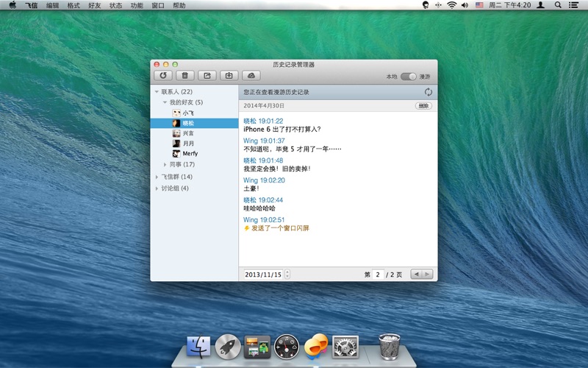
Task: Expand the 飞信群 (14) group
Action: (157, 177)
